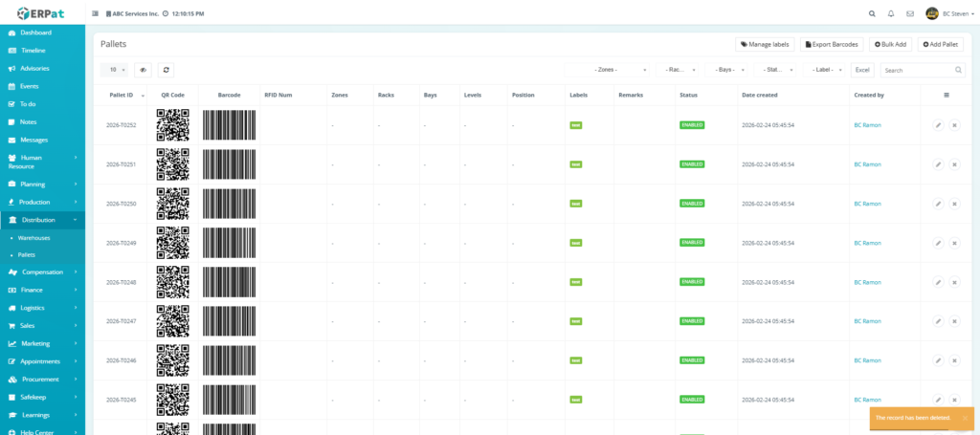Toggle column visibility eye button

(143, 70)
